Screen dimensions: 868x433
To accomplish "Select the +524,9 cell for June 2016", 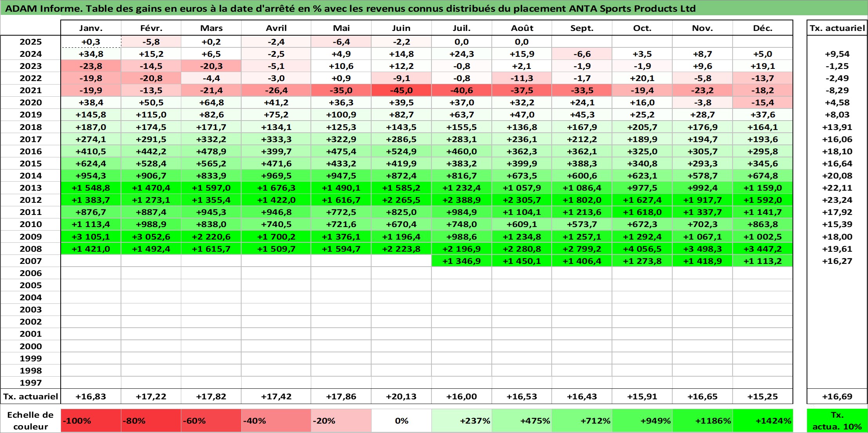I will (401, 151).
